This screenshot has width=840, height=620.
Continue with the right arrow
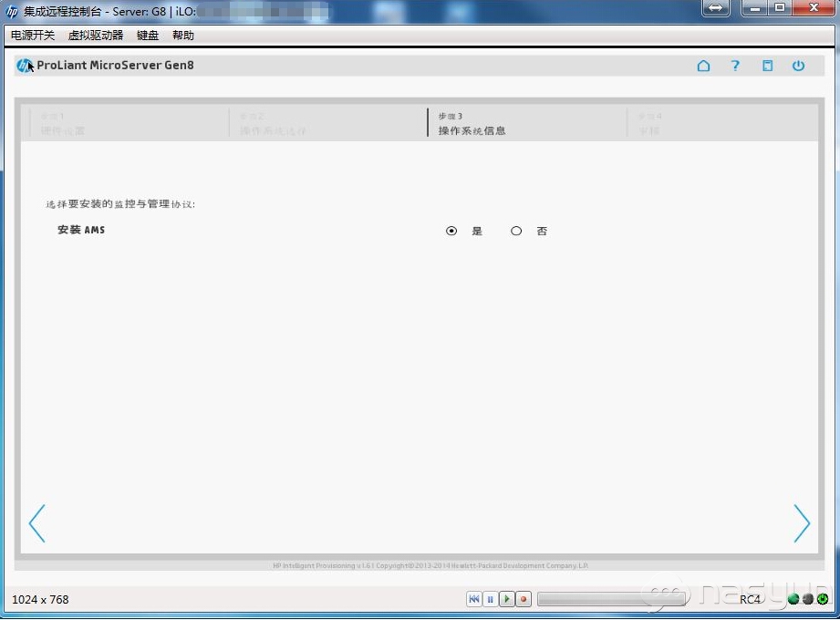[802, 523]
